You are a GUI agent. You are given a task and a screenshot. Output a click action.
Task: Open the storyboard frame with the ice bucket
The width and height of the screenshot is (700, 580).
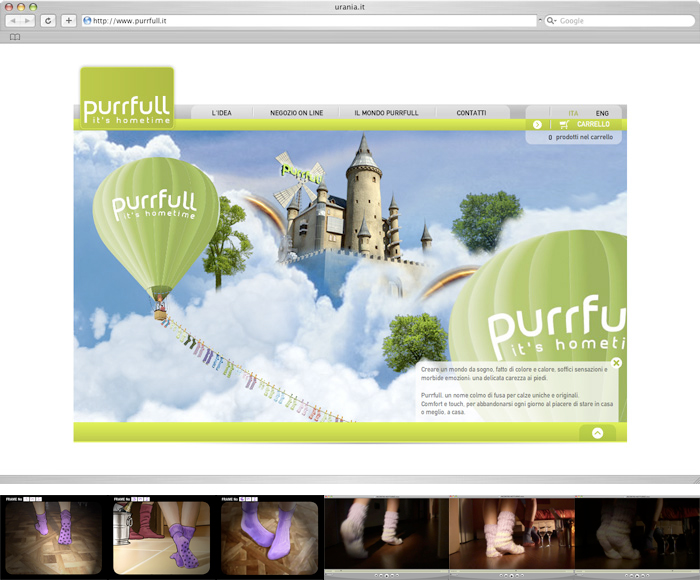(161, 537)
